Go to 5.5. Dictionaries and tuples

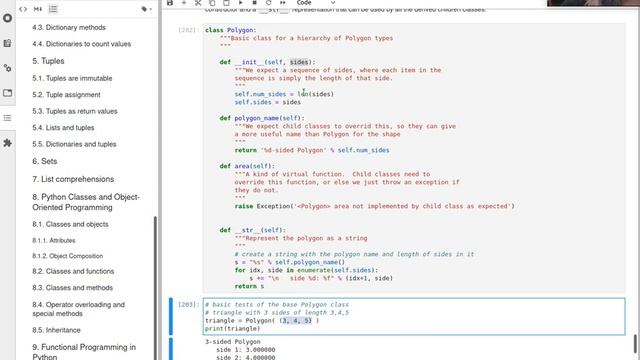click(x=74, y=144)
